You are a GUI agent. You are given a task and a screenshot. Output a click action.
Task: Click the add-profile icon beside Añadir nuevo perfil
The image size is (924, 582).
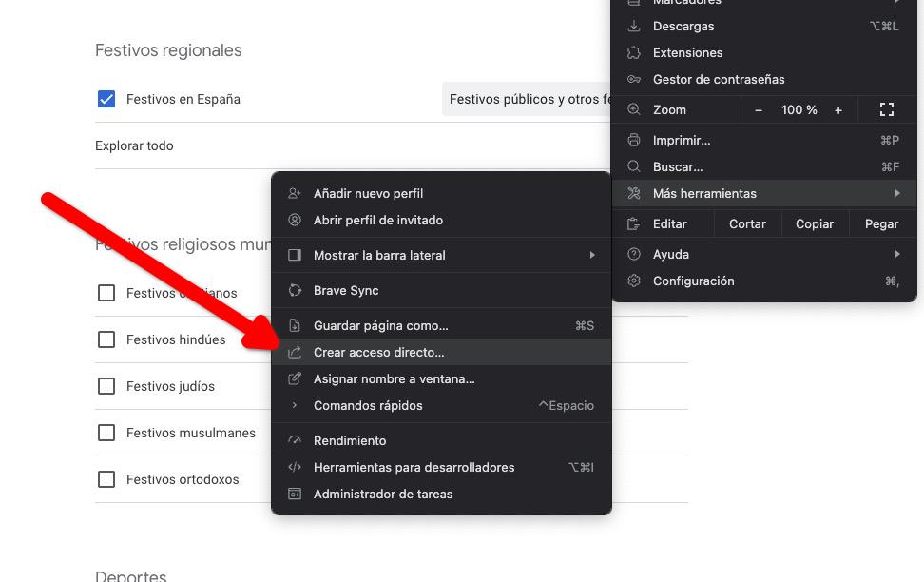tap(295, 193)
